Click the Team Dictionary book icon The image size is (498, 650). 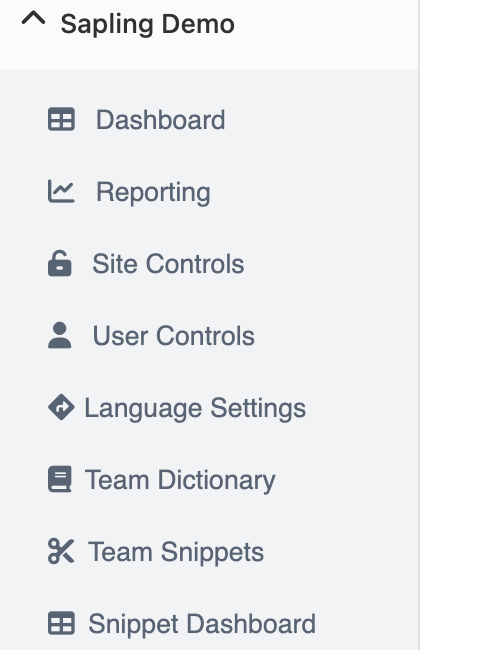[60, 479]
